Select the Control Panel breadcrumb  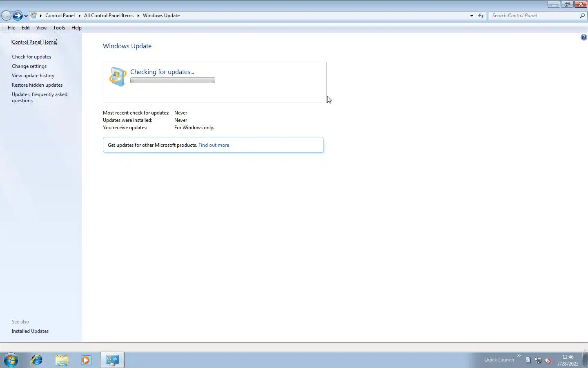pyautogui.click(x=60, y=16)
